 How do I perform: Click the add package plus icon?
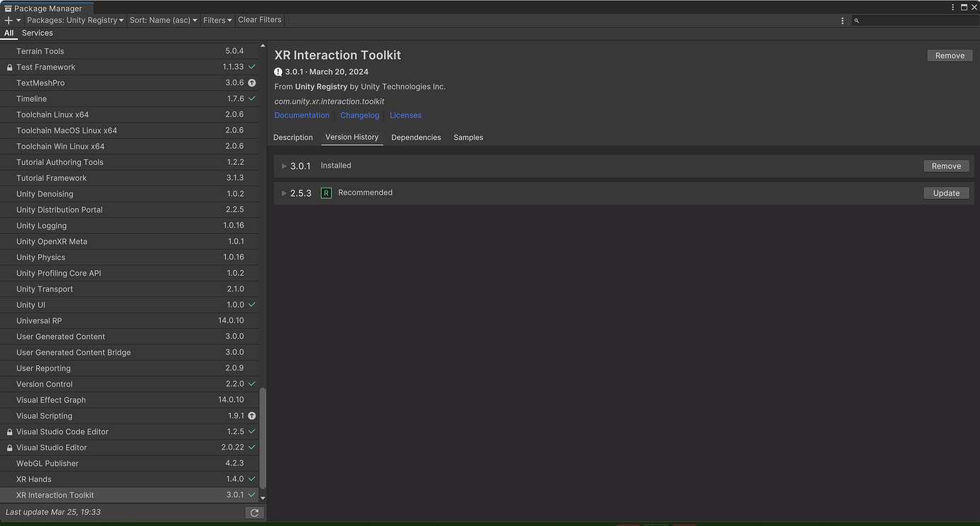9,20
